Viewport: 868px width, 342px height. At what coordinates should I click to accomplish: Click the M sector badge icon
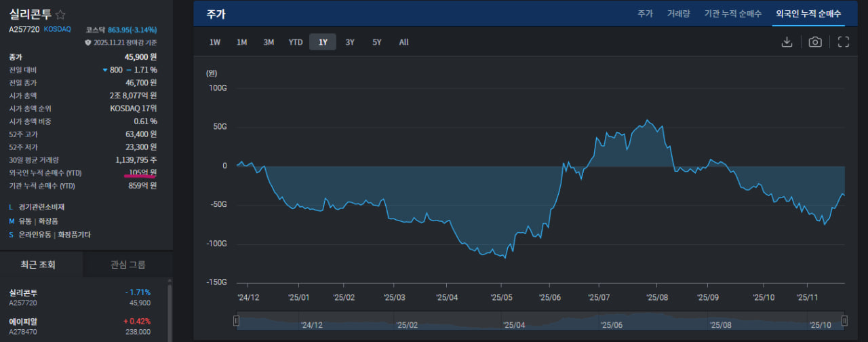tap(12, 221)
